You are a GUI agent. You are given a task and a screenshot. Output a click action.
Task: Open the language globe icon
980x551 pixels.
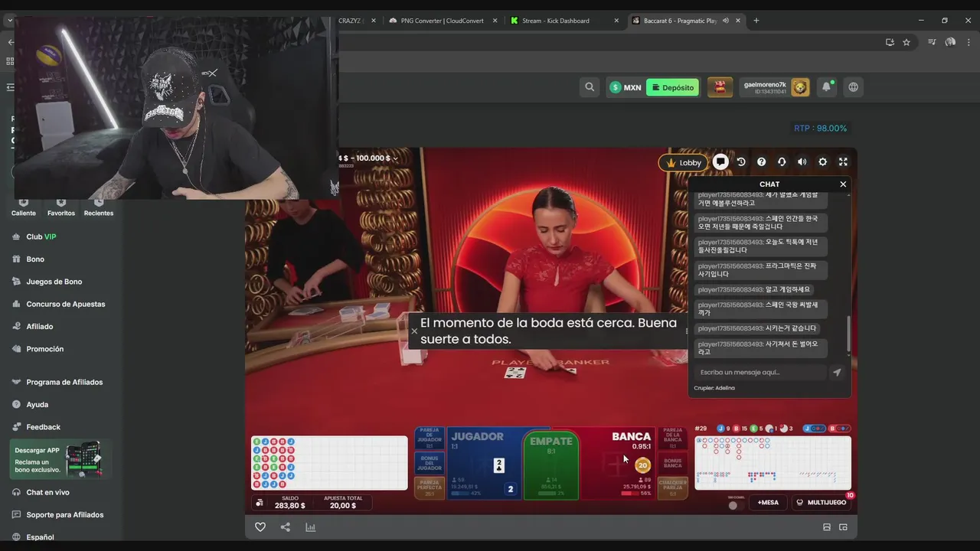click(853, 87)
